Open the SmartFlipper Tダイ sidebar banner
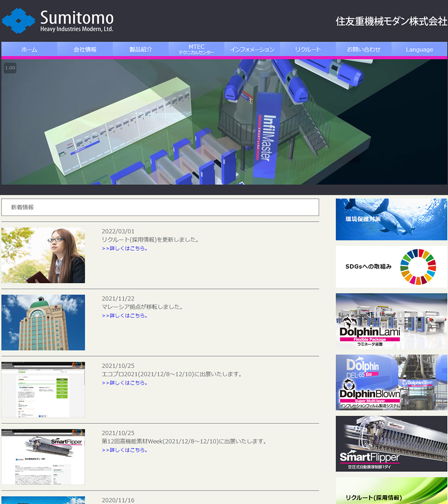 click(x=392, y=444)
